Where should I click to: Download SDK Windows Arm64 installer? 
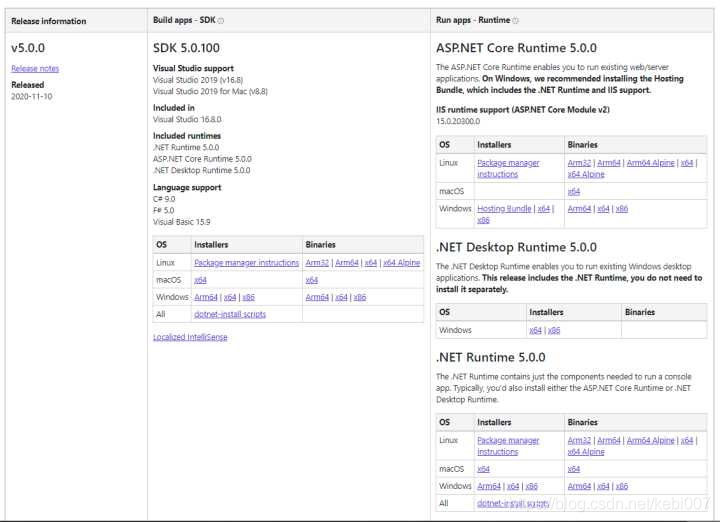click(x=205, y=297)
